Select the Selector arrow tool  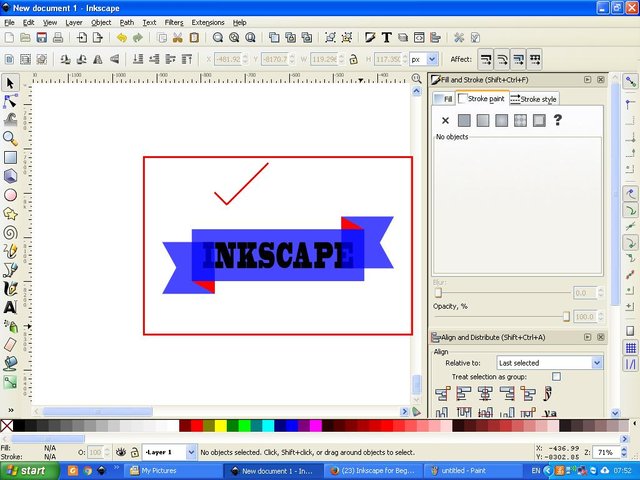click(x=10, y=83)
